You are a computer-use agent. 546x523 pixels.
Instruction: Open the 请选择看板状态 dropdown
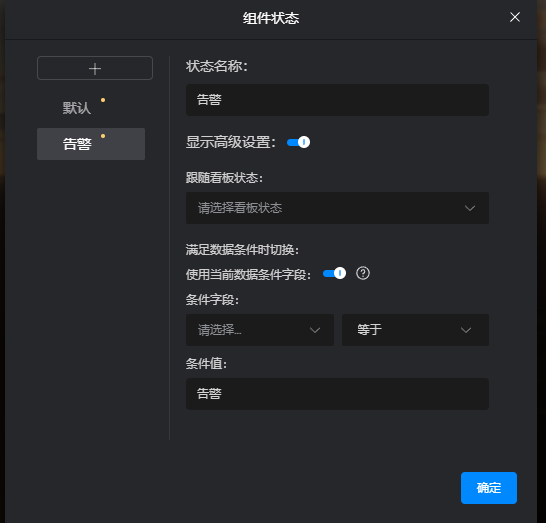tap(337, 208)
